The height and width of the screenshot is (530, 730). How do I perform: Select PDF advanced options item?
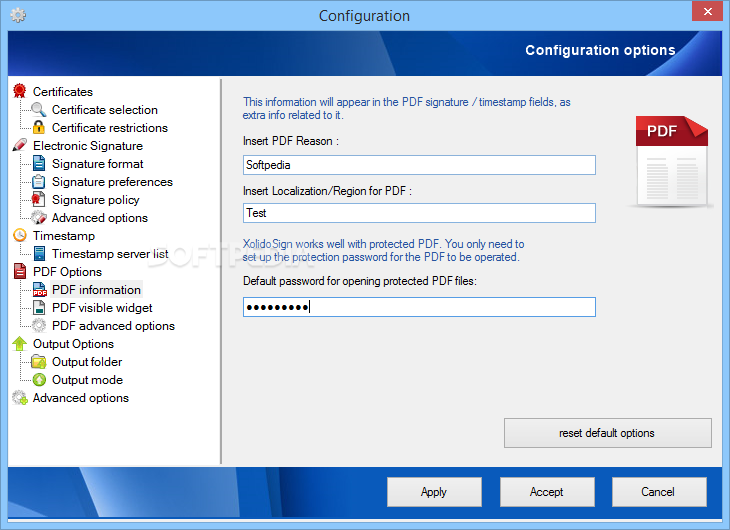(x=113, y=326)
